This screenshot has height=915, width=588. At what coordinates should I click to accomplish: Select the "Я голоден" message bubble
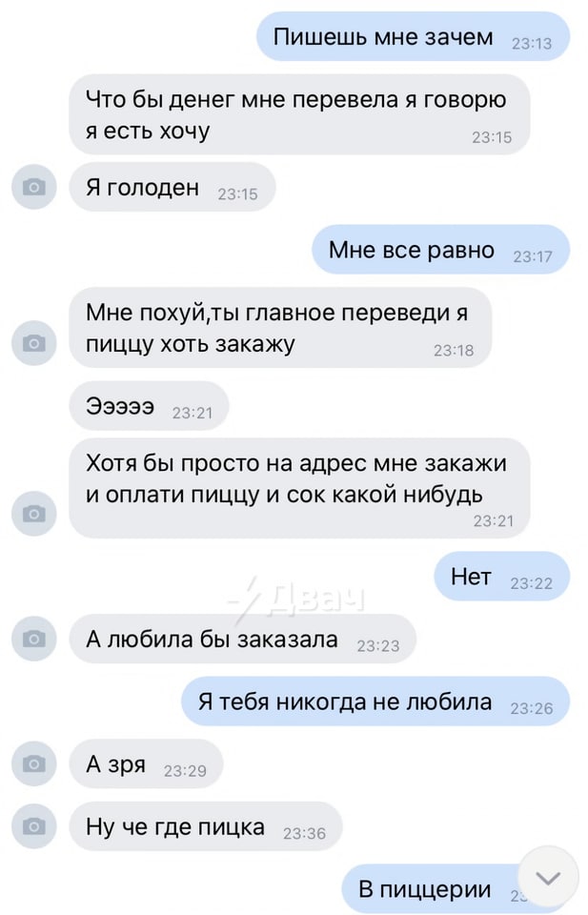tap(172, 187)
